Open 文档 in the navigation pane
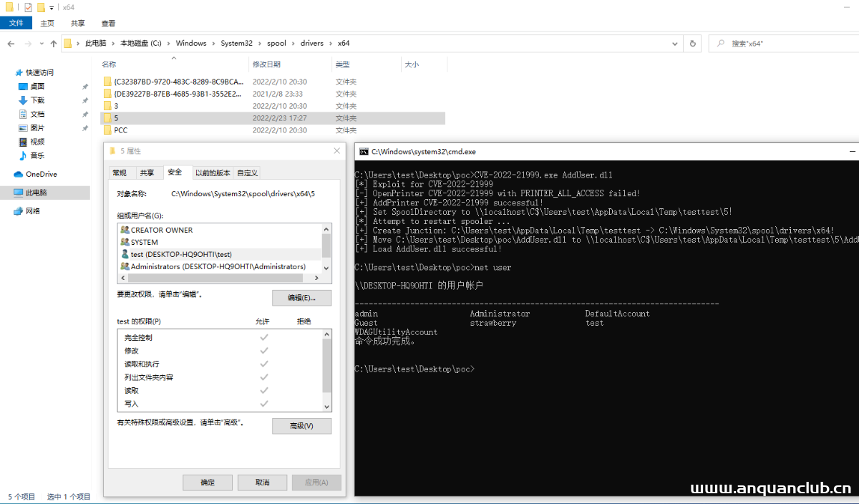Screen dimensions: 859x504 point(37,114)
